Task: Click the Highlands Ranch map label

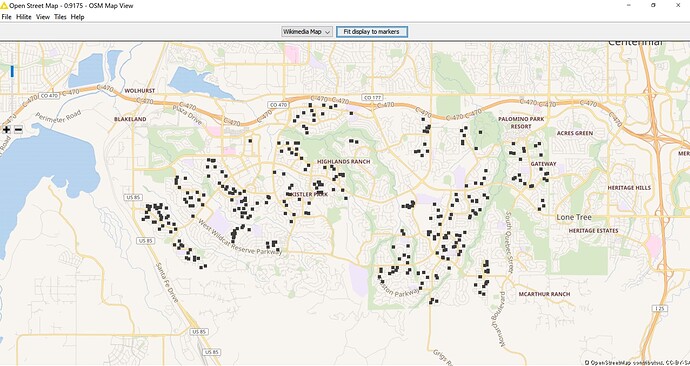Action: [x=344, y=162]
